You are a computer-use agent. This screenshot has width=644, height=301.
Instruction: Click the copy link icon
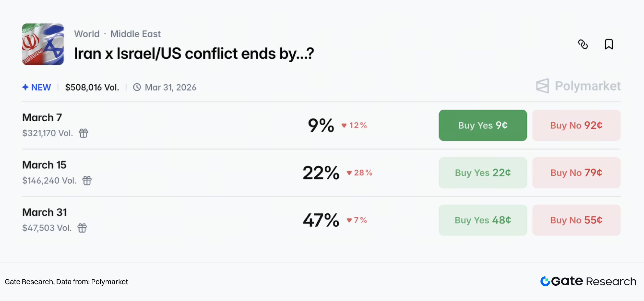click(583, 44)
